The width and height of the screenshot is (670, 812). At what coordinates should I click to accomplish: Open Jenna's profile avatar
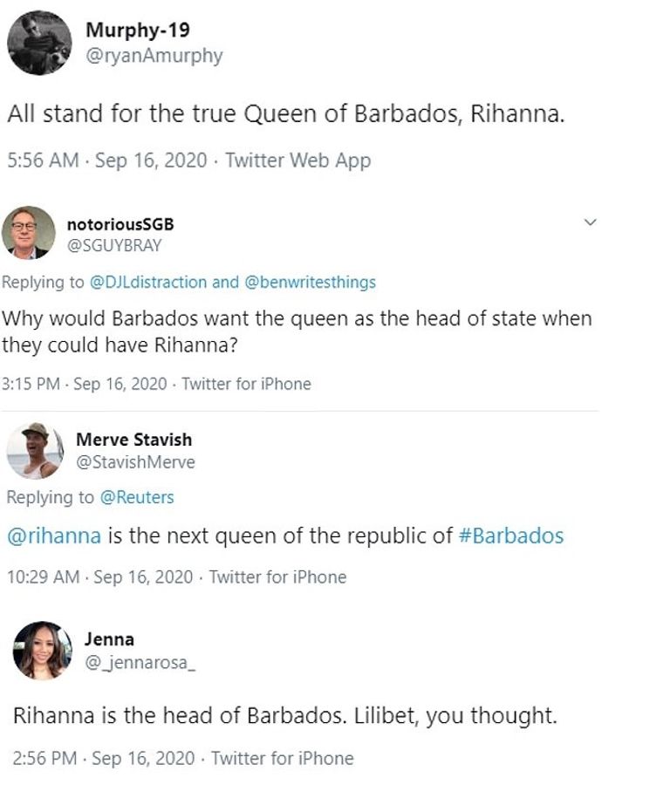click(x=43, y=650)
